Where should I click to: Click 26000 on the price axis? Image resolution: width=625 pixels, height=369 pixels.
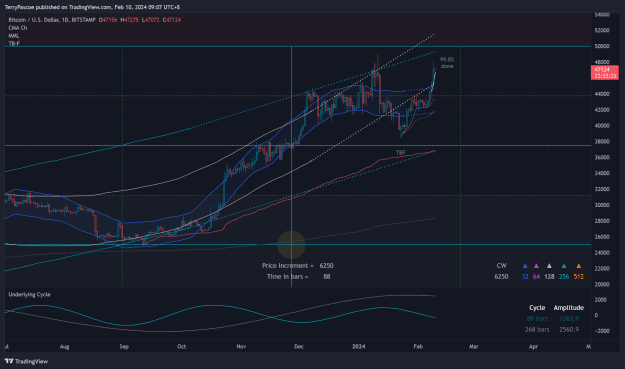point(602,237)
